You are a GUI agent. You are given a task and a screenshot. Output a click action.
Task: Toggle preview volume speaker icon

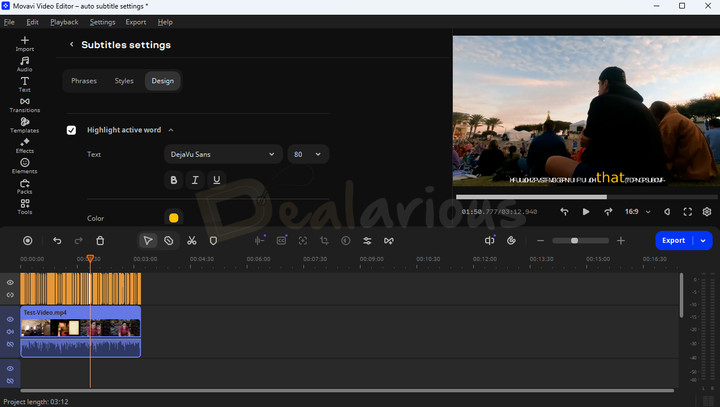(667, 212)
